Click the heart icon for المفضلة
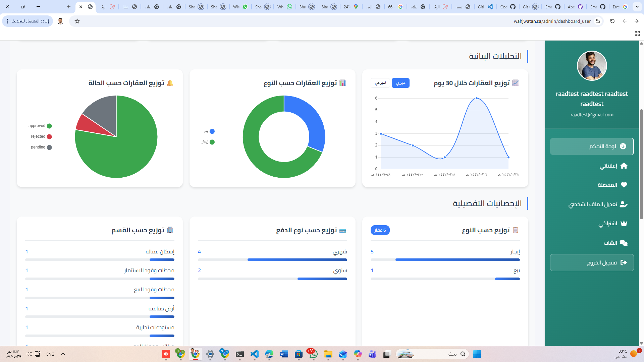The image size is (644, 362). pos(624,185)
